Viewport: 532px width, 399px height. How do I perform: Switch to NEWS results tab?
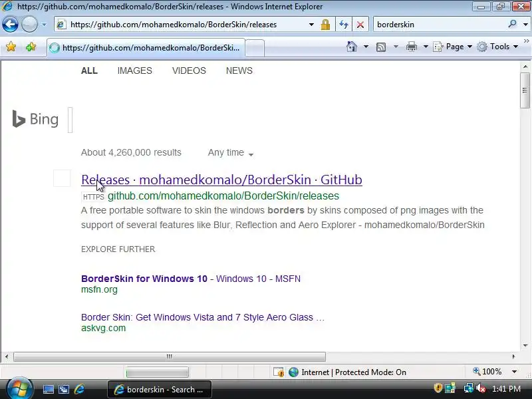click(239, 70)
